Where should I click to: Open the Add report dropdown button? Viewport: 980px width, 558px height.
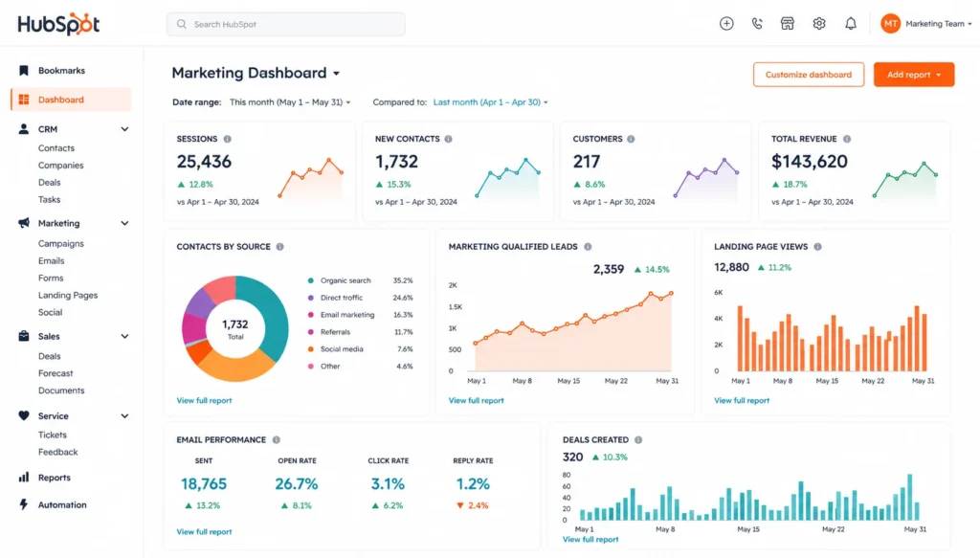[914, 75]
